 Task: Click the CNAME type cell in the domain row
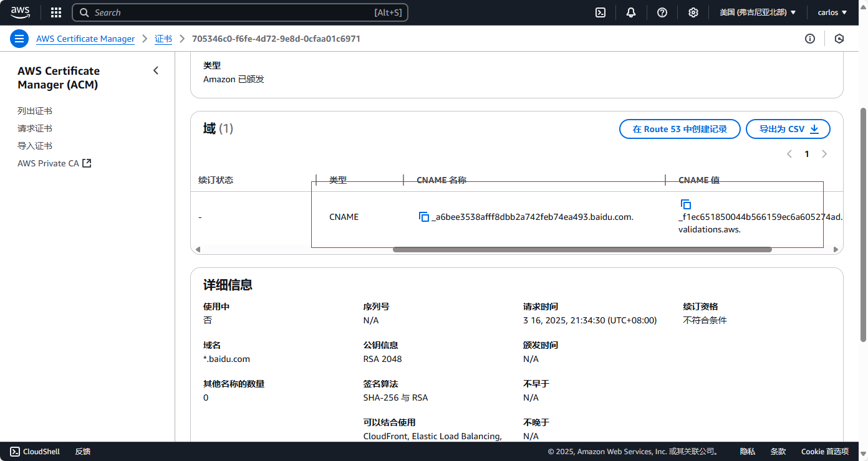click(x=344, y=217)
